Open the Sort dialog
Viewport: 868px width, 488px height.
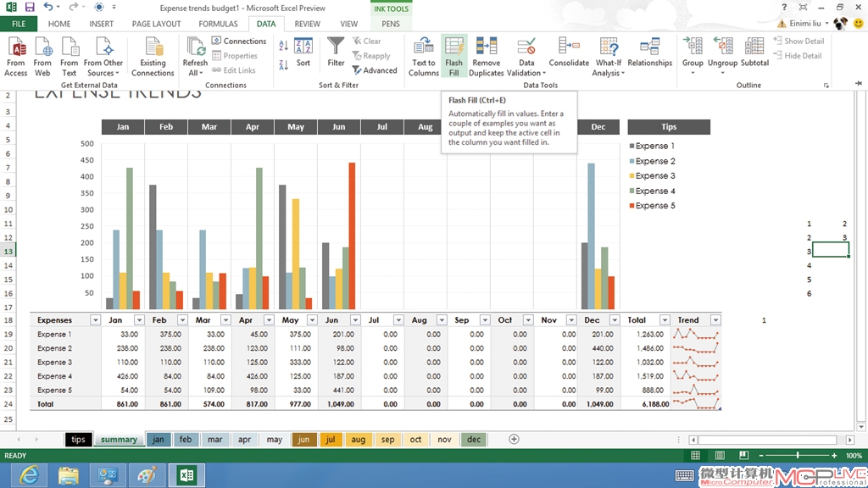click(303, 53)
